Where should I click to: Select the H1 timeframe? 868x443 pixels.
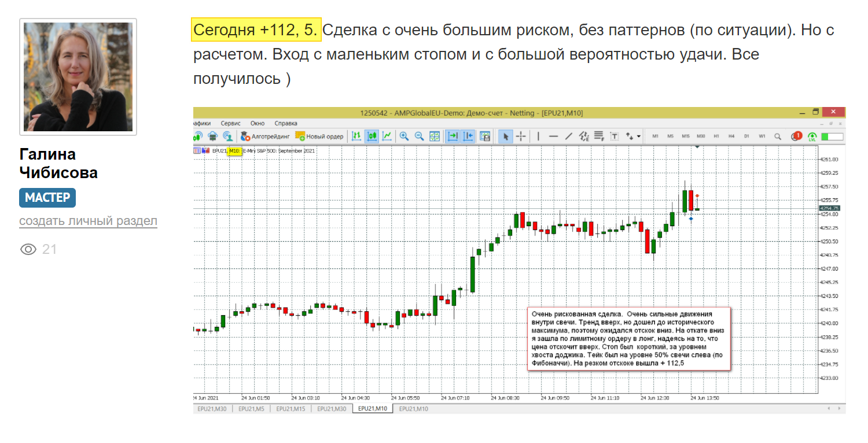coord(716,136)
